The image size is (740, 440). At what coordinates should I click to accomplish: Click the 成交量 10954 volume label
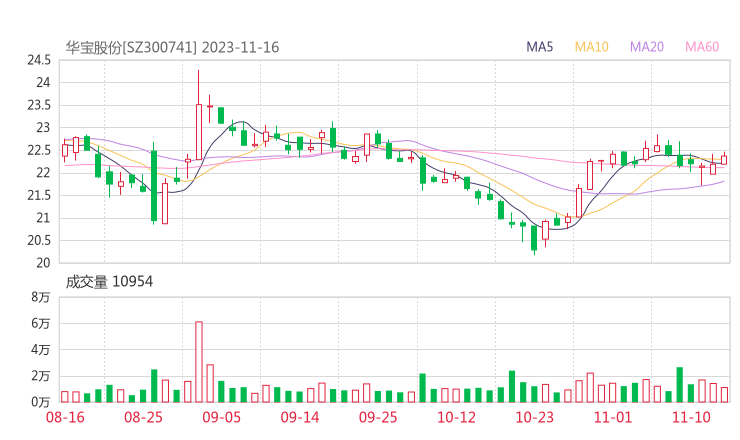tap(109, 282)
